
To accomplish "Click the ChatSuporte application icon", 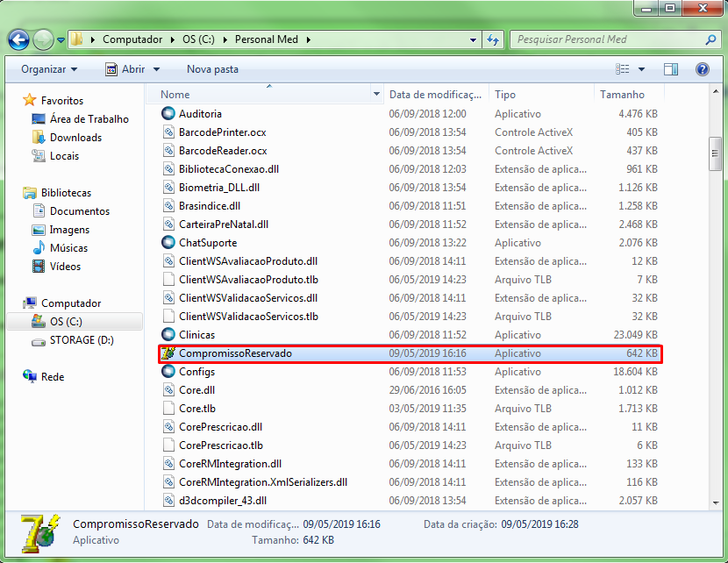I will tap(168, 243).
